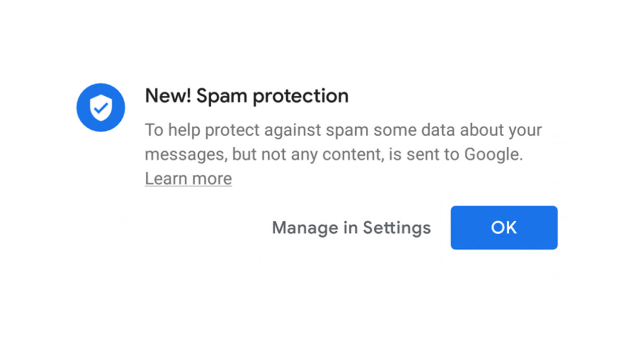This screenshot has height=362, width=644.
Task: Accept the spam protection notice with OK
Action: (504, 227)
